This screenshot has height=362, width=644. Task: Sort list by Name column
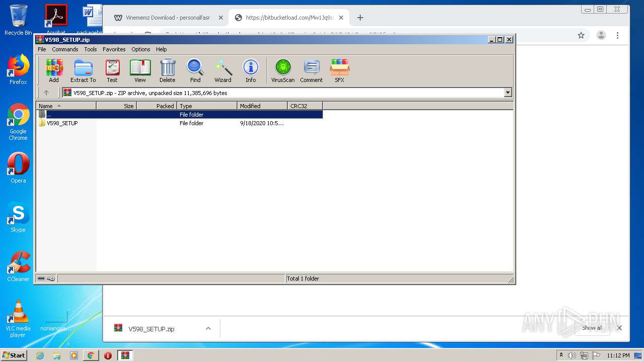click(66, 106)
